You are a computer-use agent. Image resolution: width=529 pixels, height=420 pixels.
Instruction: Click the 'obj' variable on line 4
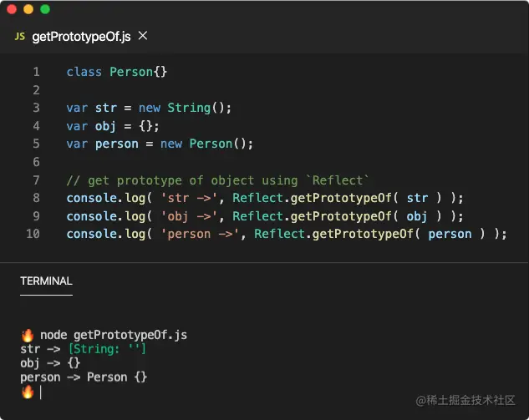[x=105, y=126]
